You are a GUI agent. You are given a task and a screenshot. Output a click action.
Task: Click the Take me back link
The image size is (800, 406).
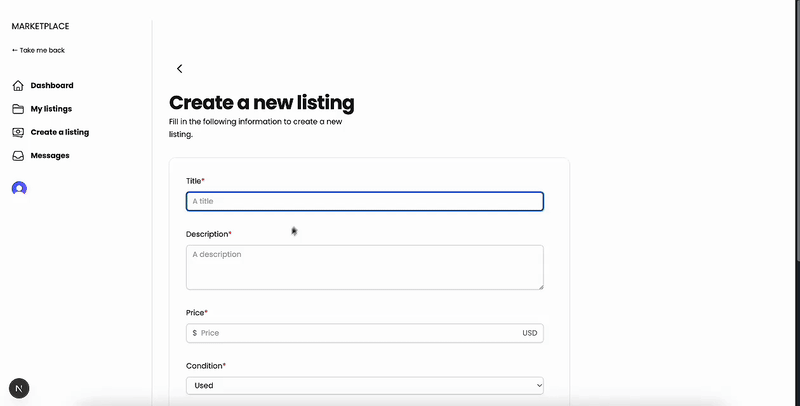point(38,50)
